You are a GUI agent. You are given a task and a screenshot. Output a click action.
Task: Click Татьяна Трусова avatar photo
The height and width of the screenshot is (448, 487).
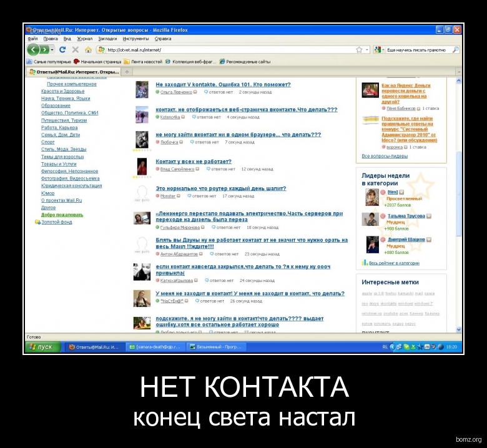370,219
